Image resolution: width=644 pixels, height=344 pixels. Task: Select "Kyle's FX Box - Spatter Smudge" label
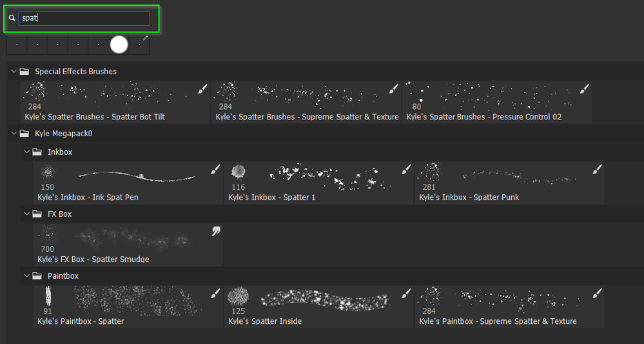click(93, 259)
